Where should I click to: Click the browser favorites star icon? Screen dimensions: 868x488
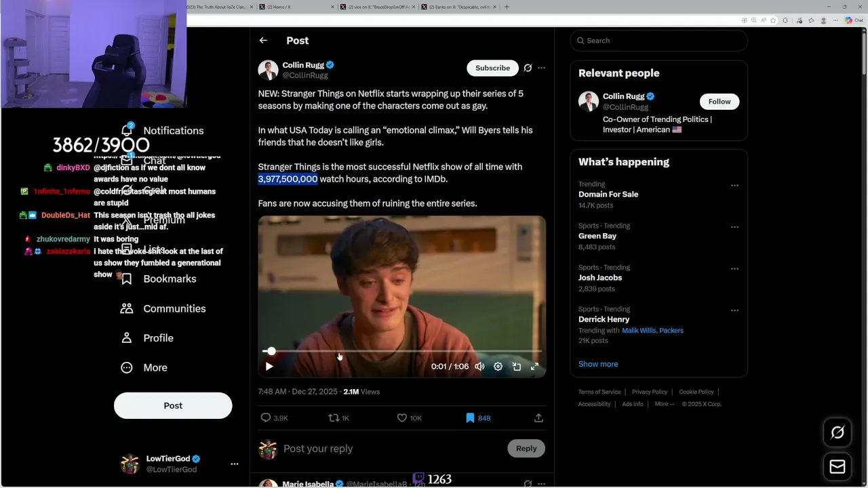(773, 20)
